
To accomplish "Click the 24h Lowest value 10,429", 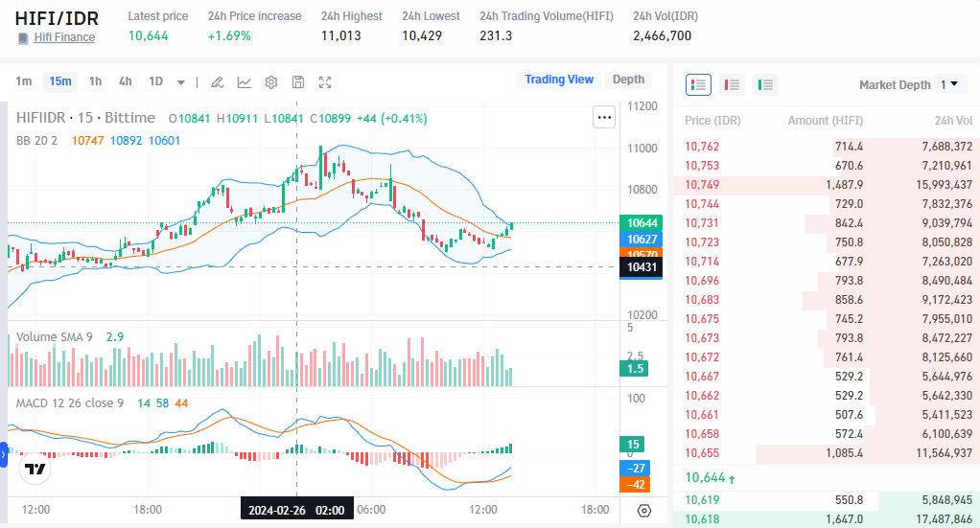I will (x=422, y=35).
